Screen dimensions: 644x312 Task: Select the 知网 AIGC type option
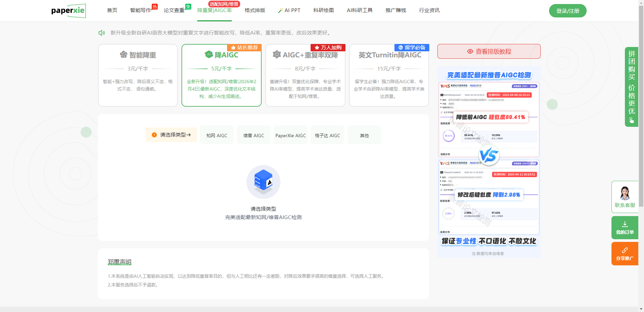pyautogui.click(x=217, y=135)
